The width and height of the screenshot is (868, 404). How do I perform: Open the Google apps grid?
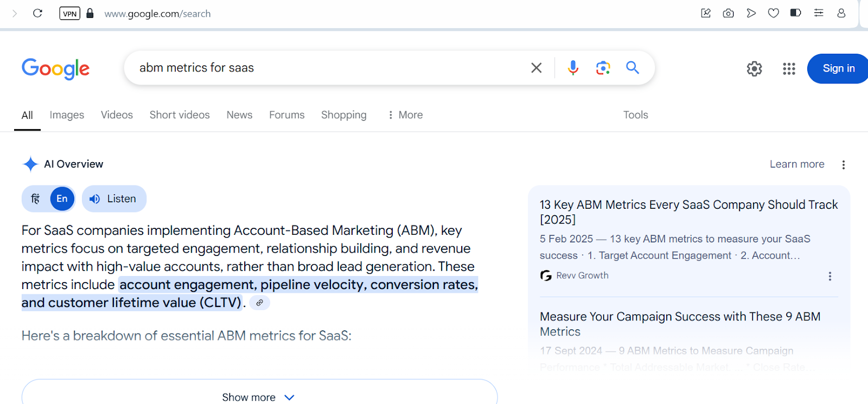pyautogui.click(x=789, y=68)
